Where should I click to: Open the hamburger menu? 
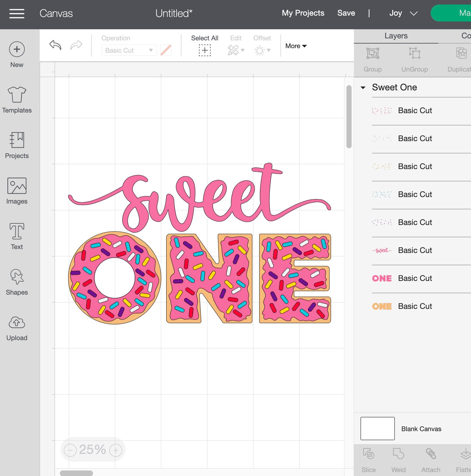tap(17, 13)
